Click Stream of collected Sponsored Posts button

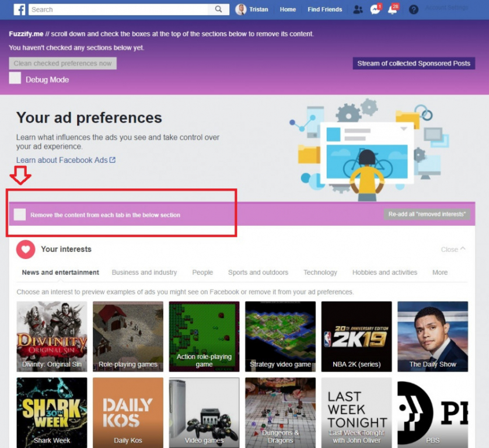point(414,64)
